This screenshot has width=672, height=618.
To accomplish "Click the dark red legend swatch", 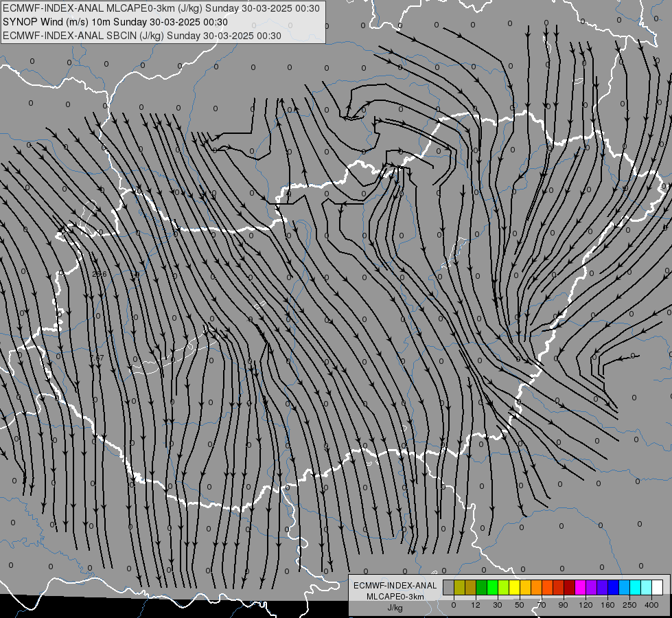I will [x=570, y=587].
